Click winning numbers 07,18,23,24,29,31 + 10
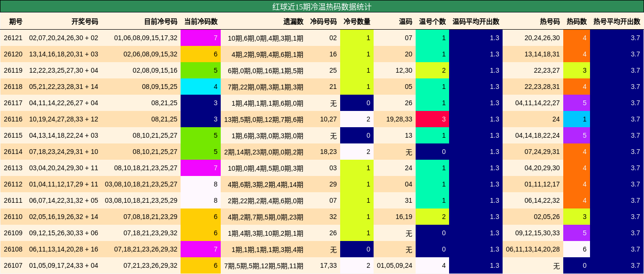 pos(64,152)
